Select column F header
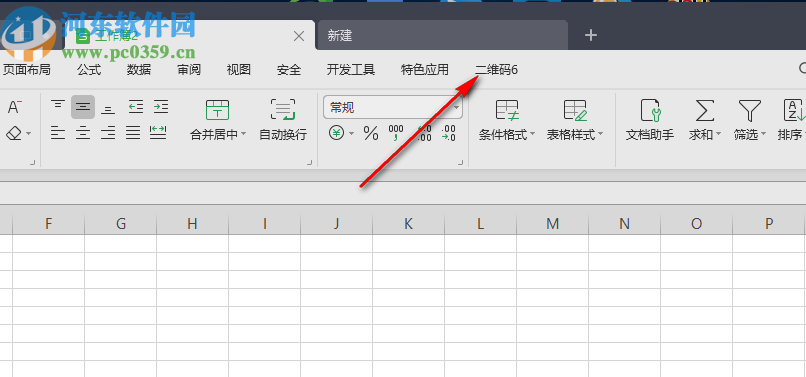The height and width of the screenshot is (377, 806). click(x=48, y=224)
